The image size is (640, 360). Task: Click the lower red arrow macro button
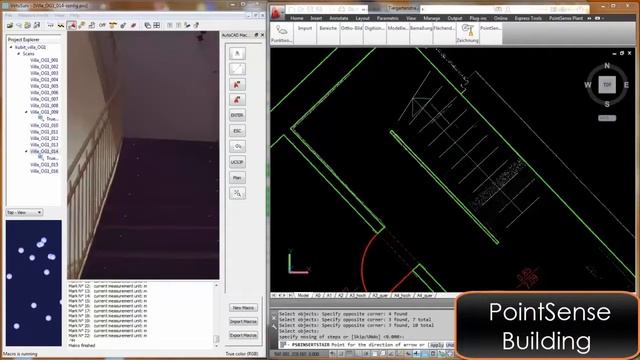[x=237, y=100]
